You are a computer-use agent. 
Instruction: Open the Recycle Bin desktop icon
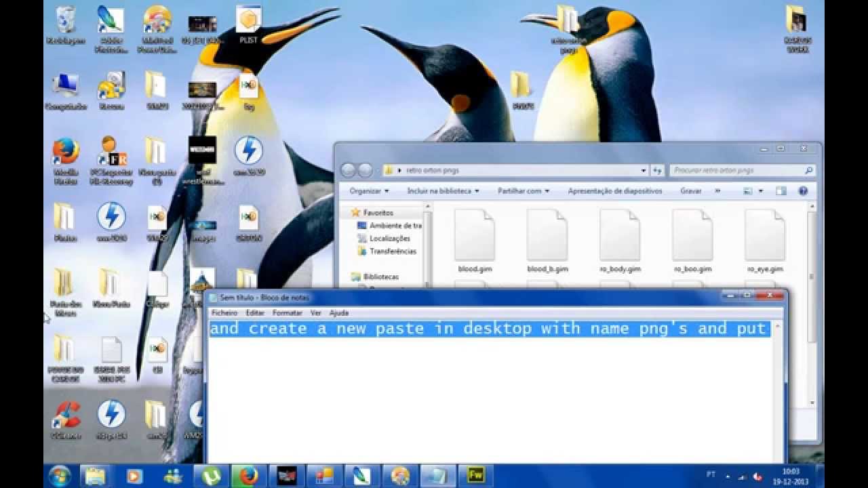66,26
